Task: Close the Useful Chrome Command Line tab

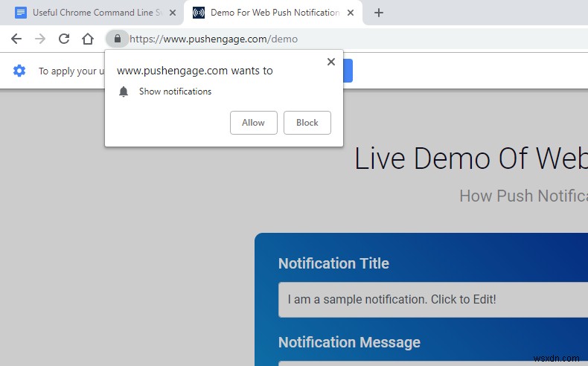Action: click(173, 13)
